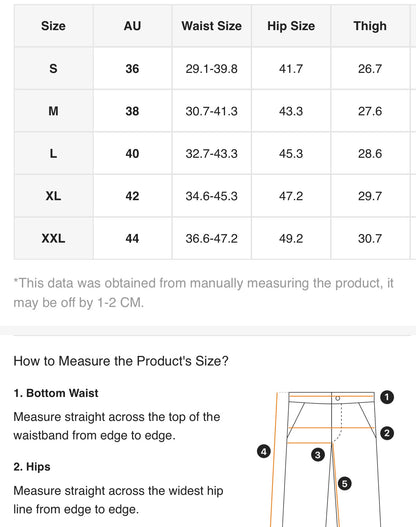The height and width of the screenshot is (527, 416).
Task: Click the number 5 inseam marker
Action: pyautogui.click(x=344, y=484)
